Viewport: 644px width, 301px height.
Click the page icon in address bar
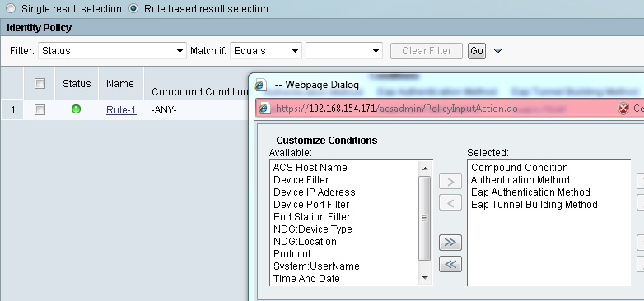264,109
